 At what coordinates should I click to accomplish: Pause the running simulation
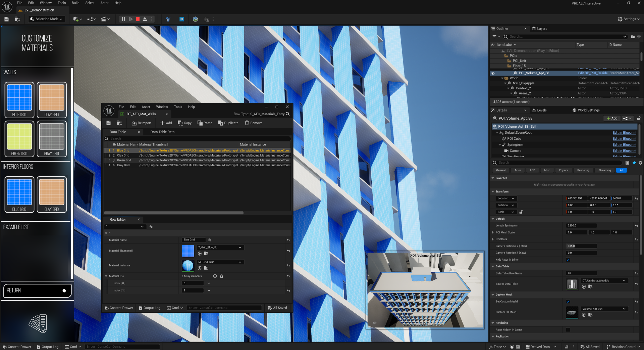pyautogui.click(x=123, y=19)
